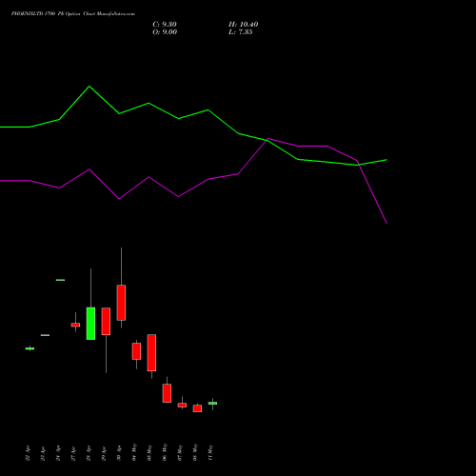Click the 27 Apr date label

pyautogui.click(x=73, y=453)
